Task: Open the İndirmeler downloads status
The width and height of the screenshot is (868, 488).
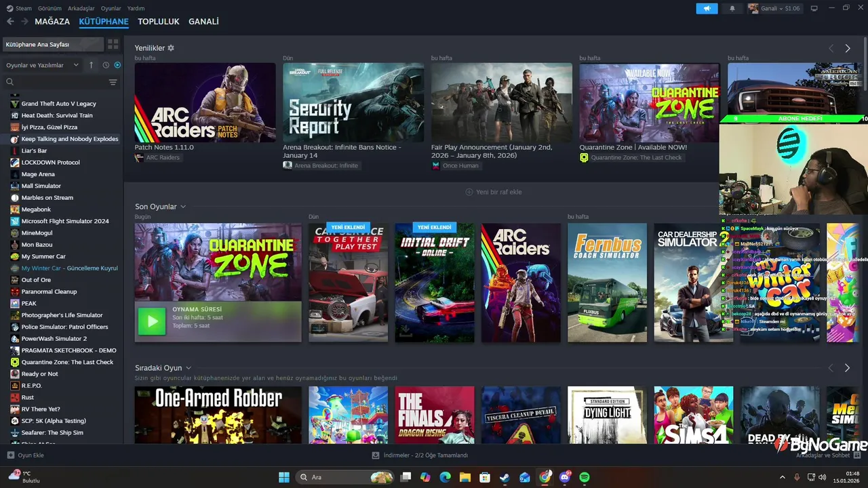Action: pos(420,455)
